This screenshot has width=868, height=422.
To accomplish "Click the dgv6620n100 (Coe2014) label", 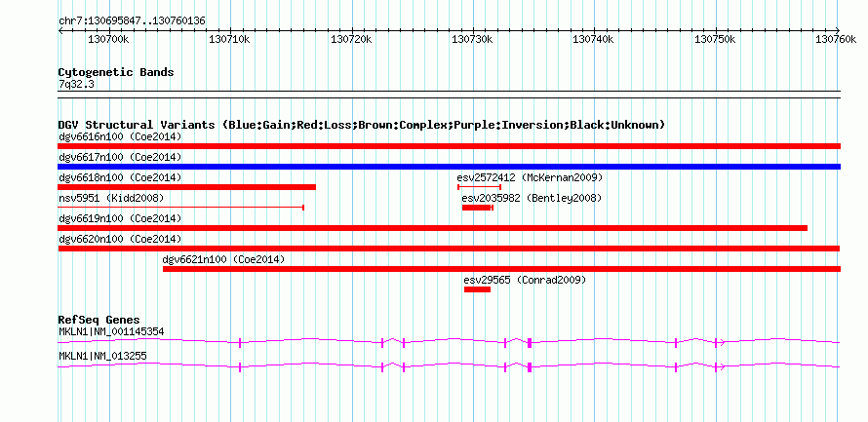I will pyautogui.click(x=120, y=239).
